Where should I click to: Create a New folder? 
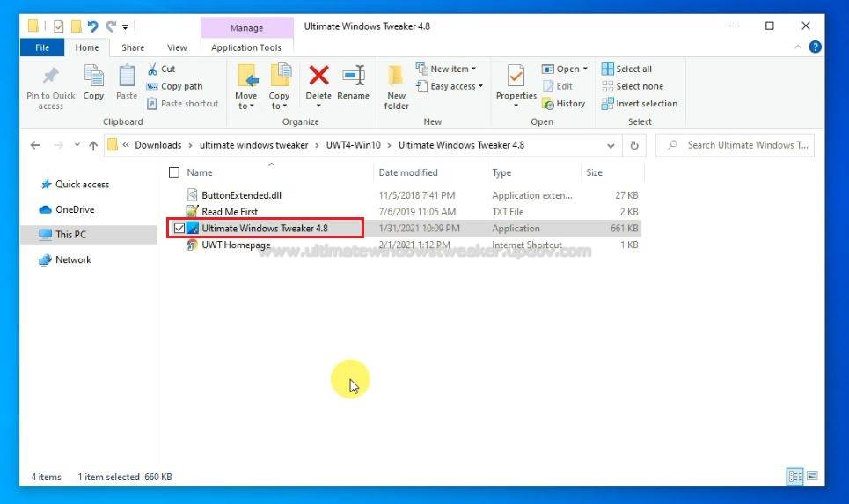[396, 86]
